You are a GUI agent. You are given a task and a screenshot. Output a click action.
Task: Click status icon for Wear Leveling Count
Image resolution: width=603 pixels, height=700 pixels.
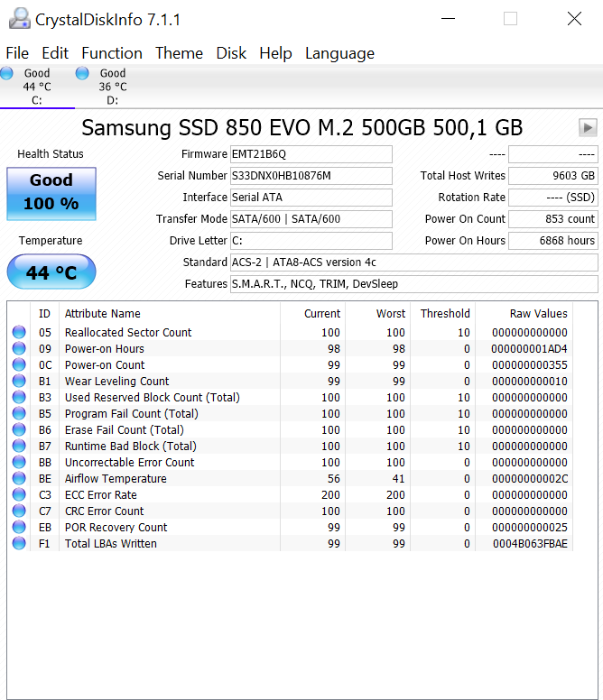[x=19, y=381]
